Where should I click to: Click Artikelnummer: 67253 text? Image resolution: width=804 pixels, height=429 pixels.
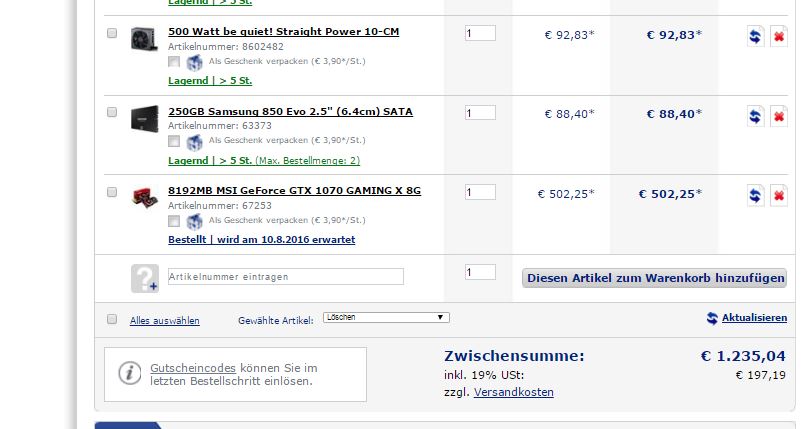(x=220, y=206)
